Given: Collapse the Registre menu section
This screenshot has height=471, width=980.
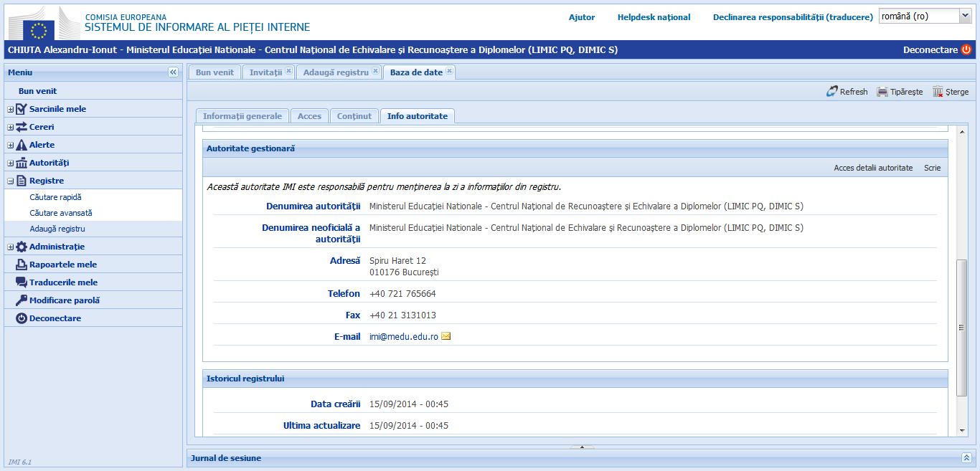Looking at the screenshot, I should pos(9,180).
